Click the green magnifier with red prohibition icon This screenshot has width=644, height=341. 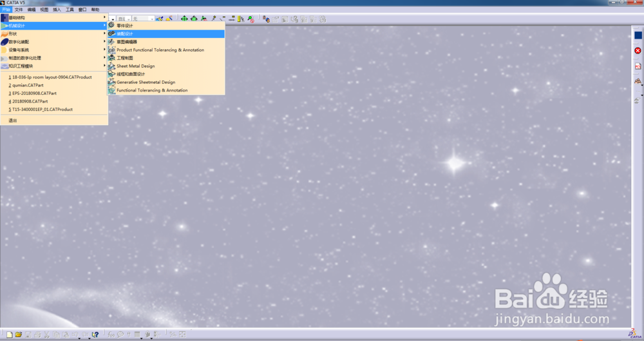coord(251,19)
